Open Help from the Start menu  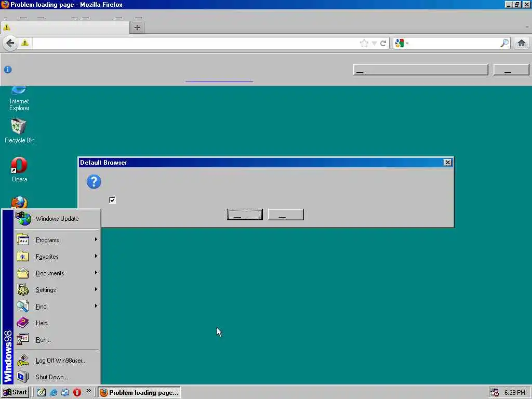click(57, 323)
